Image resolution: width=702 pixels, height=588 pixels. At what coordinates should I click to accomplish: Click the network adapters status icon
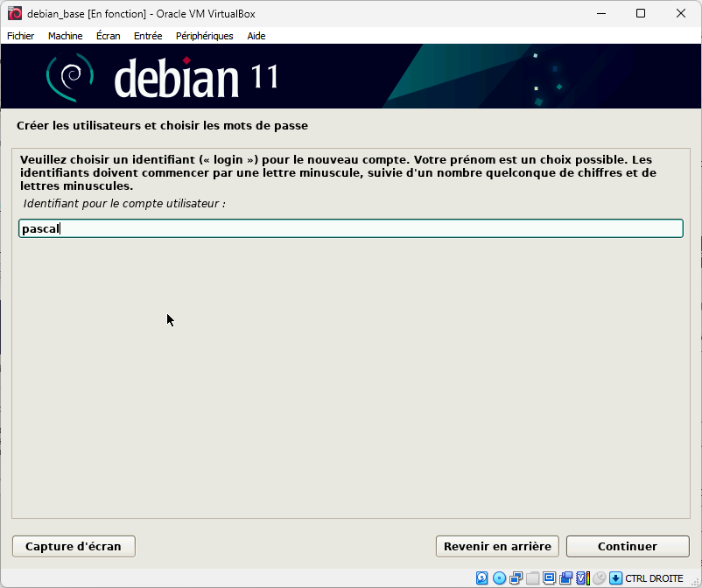click(x=516, y=578)
